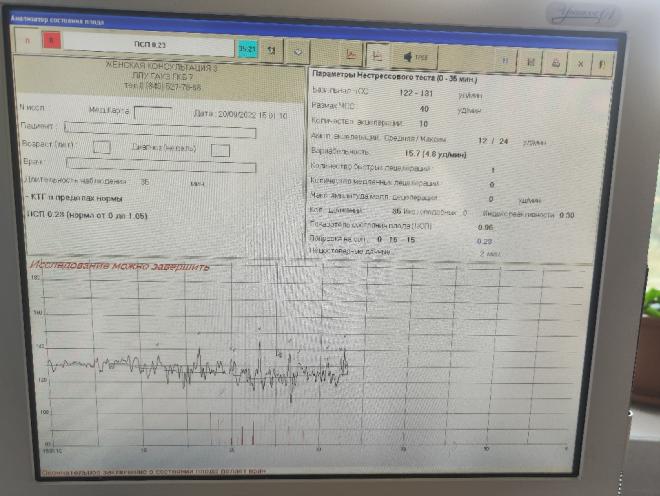Click the acceleration amplitude value 12 / 24

tap(493, 141)
